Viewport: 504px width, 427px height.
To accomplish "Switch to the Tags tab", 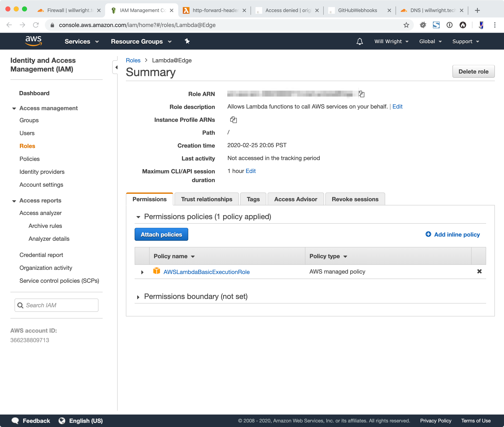I will 253,199.
